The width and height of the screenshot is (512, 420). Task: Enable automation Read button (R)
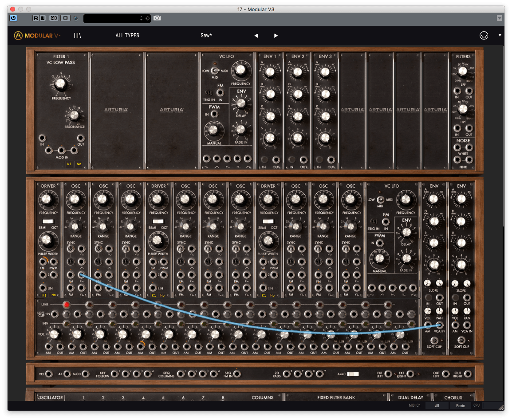35,18
